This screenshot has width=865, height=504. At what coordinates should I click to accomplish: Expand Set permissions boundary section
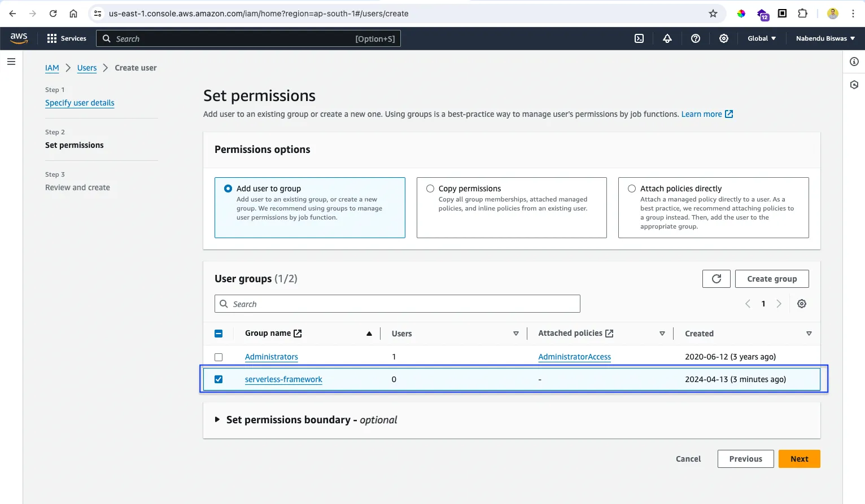pos(217,419)
